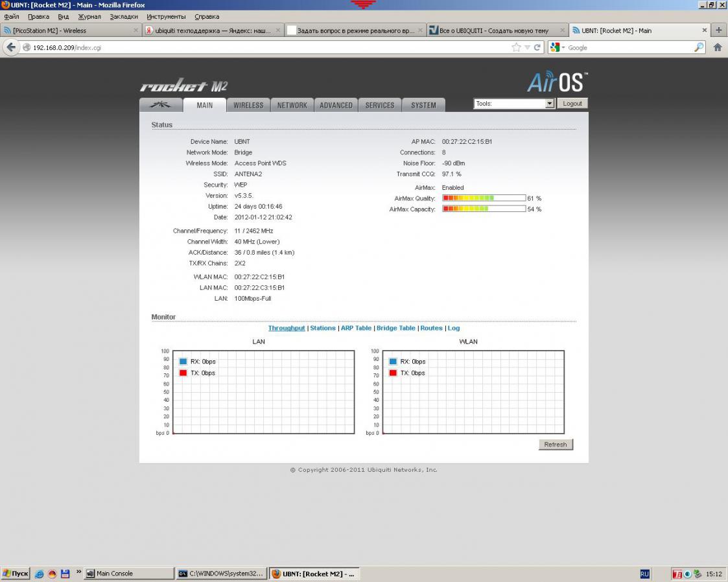
Task: Click the AirMax Quality progress bar
Action: (484, 198)
